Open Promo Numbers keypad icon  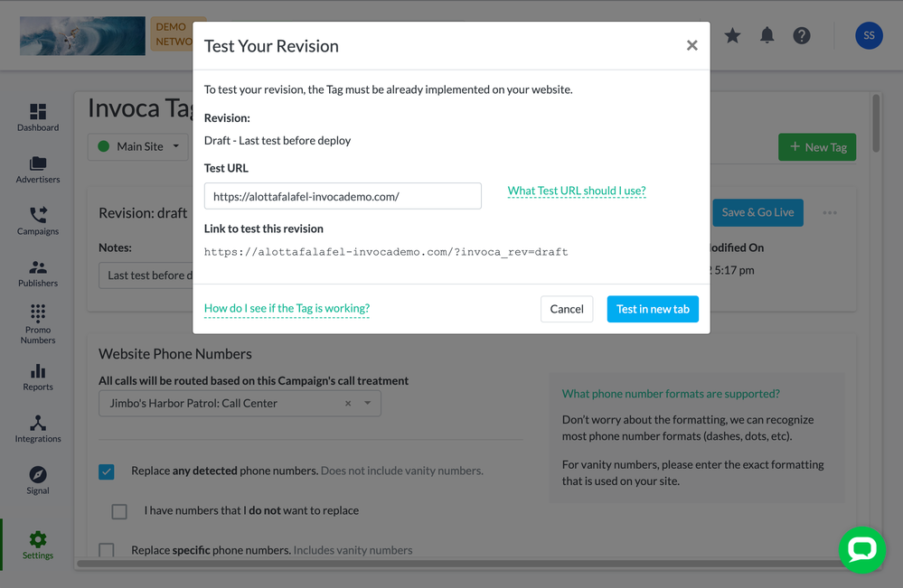click(38, 313)
